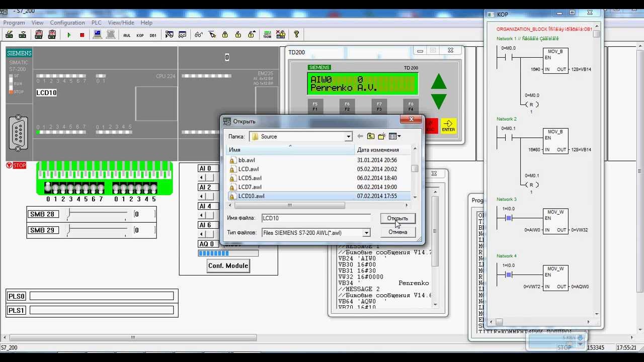Click the ENTER key on the TD200 panel
The width and height of the screenshot is (644, 362).
[448, 126]
